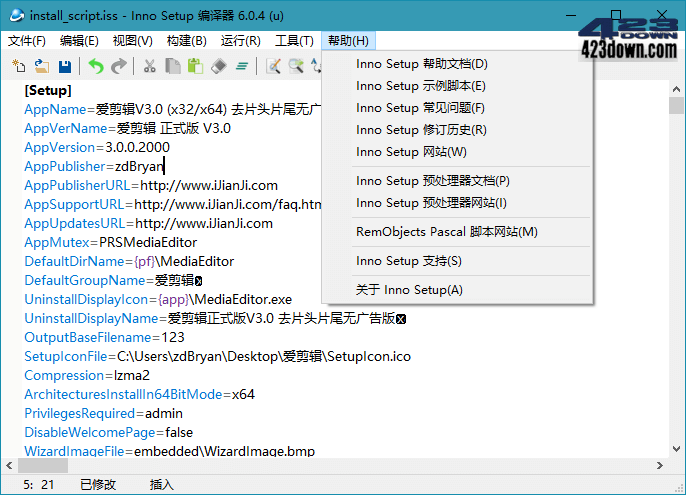Open the 工具(T) menu
Screen dimensions: 686x495
coord(294,41)
